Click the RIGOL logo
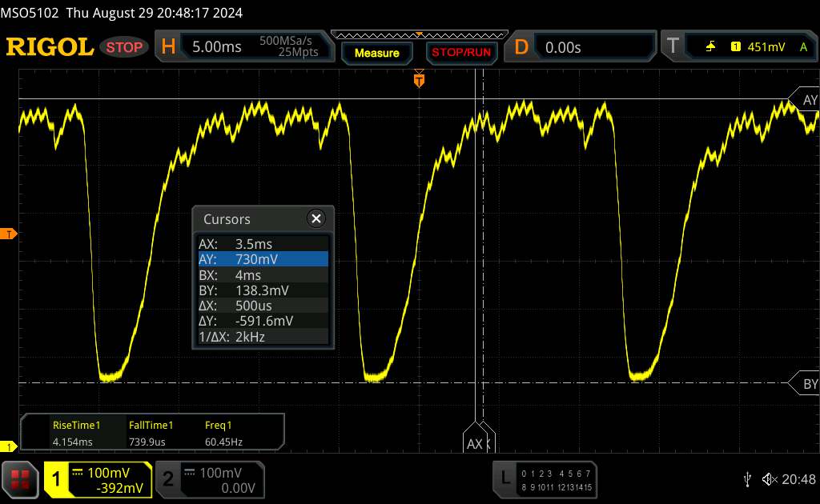Image resolution: width=820 pixels, height=504 pixels. click(50, 47)
